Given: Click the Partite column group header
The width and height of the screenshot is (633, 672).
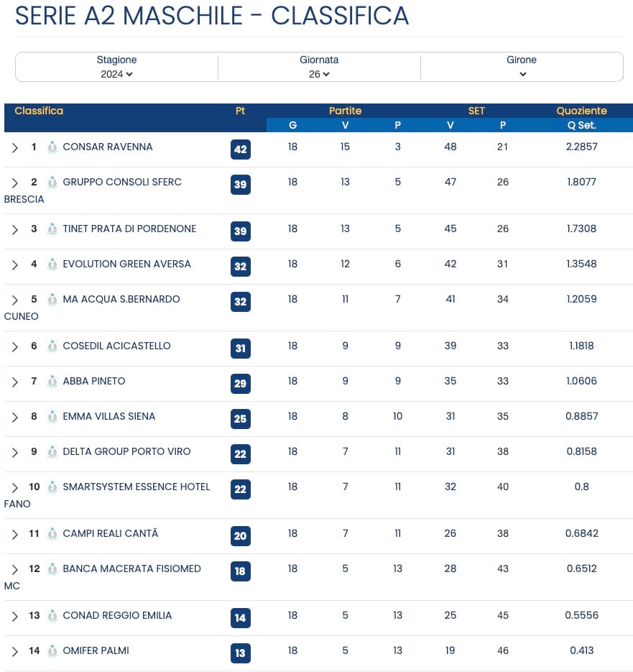Looking at the screenshot, I should pyautogui.click(x=345, y=111).
